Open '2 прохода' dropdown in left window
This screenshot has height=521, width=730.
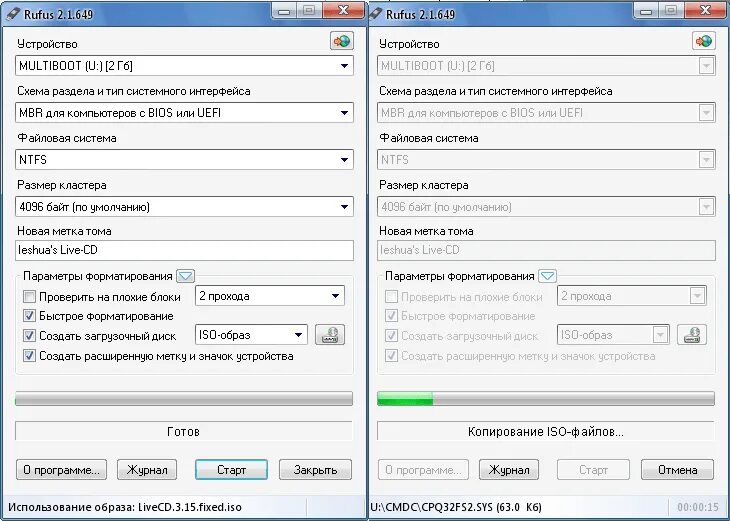[x=270, y=296]
